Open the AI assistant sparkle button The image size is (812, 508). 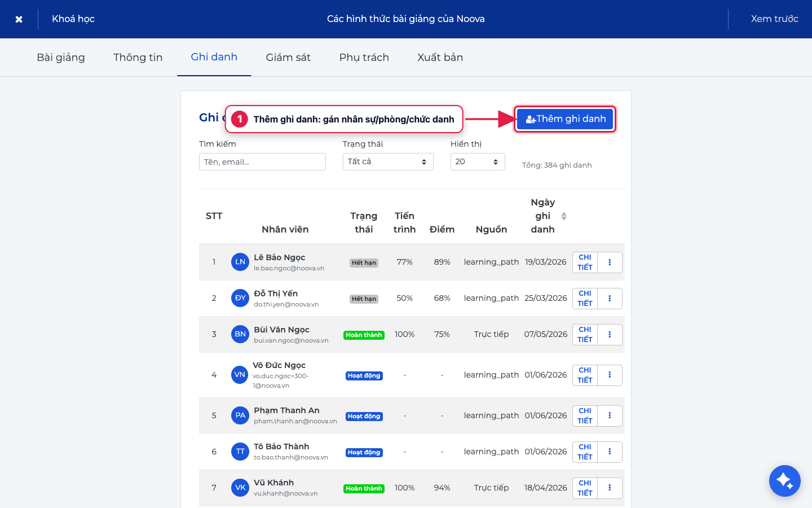[784, 481]
